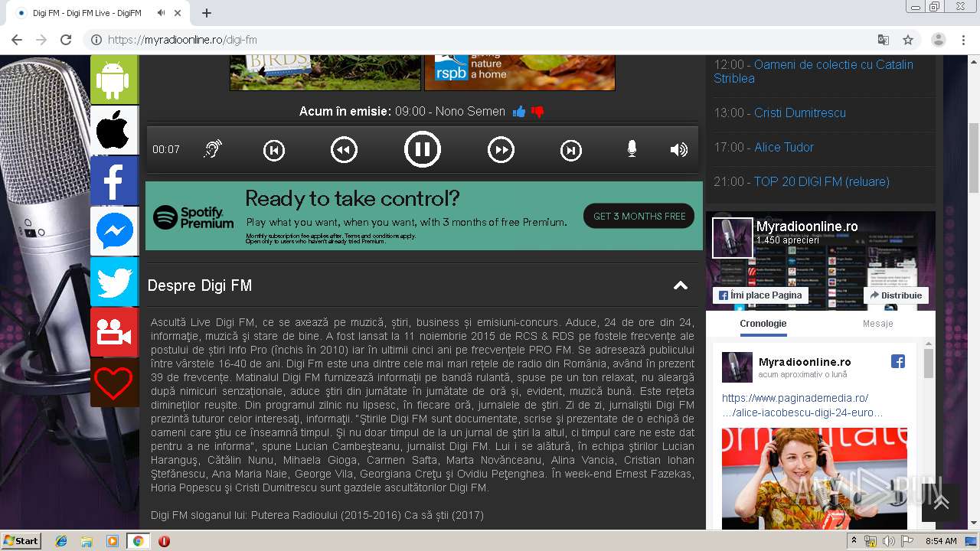Click the Facebook widget scrollbar

tap(929, 364)
